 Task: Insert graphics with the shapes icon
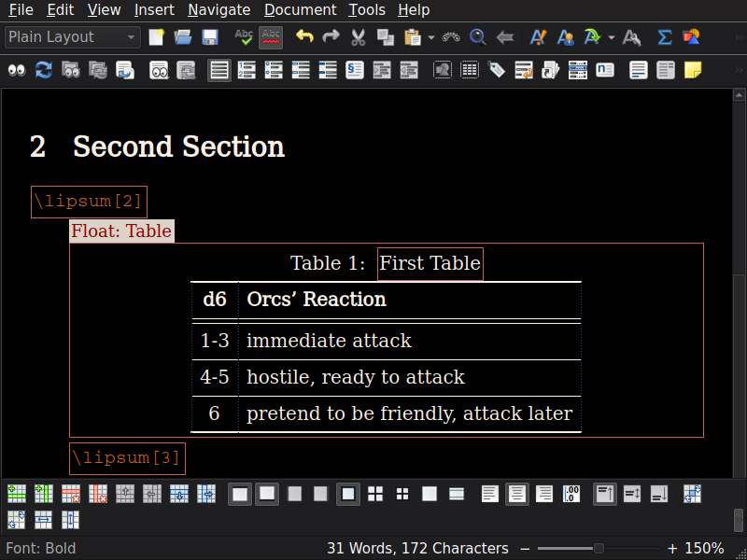pyautogui.click(x=691, y=37)
